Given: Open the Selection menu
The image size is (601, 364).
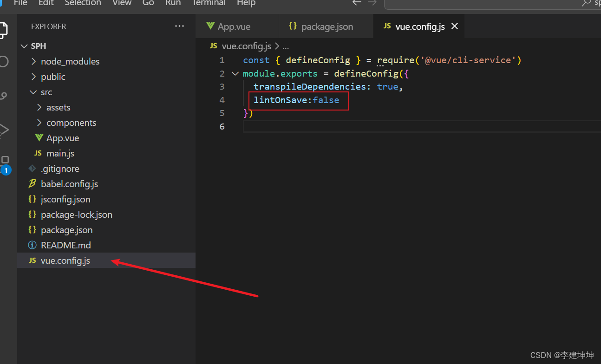Looking at the screenshot, I should tap(83, 3).
